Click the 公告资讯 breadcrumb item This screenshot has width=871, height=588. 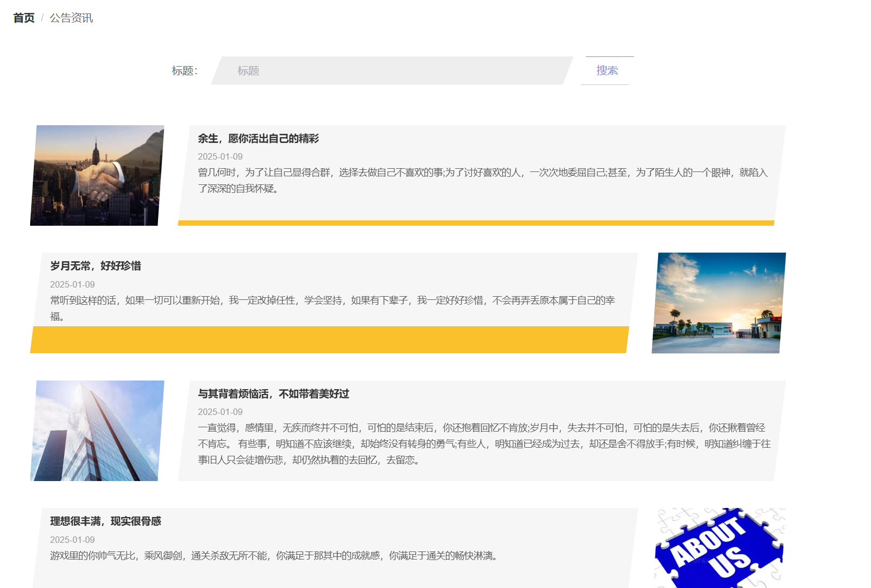coord(71,18)
